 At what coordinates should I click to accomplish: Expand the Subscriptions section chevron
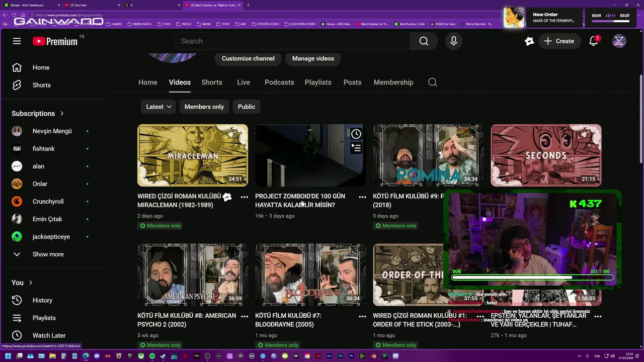[62, 114]
